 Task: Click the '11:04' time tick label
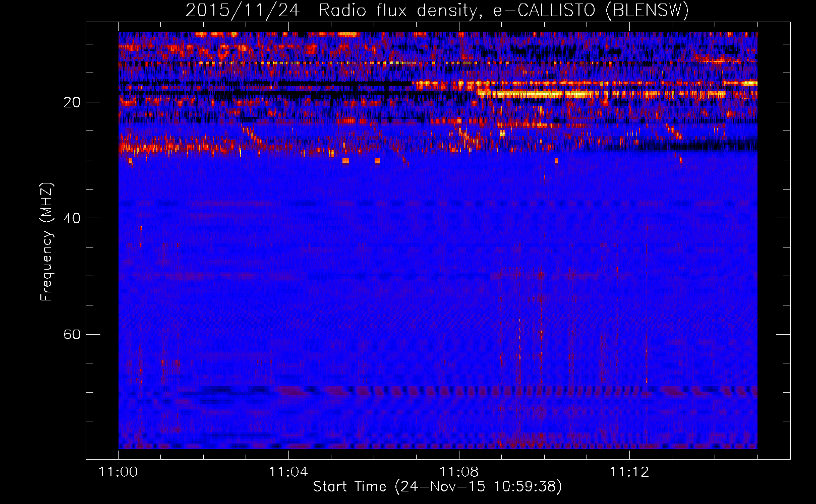pyautogui.click(x=288, y=472)
